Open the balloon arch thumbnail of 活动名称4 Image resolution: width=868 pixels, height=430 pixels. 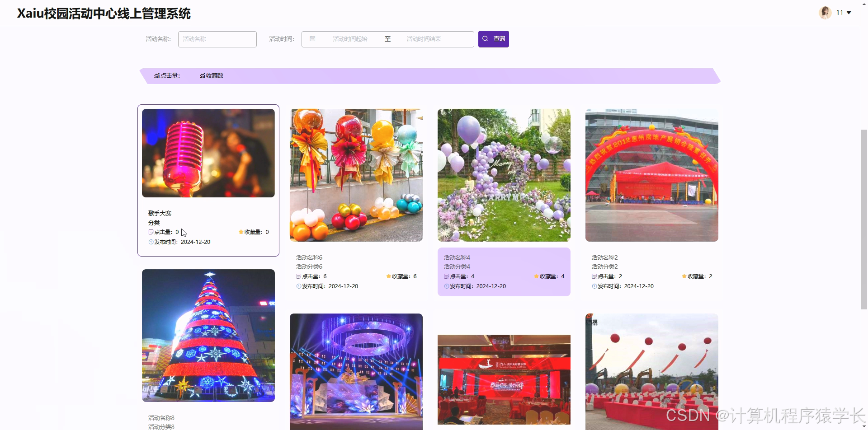(504, 175)
